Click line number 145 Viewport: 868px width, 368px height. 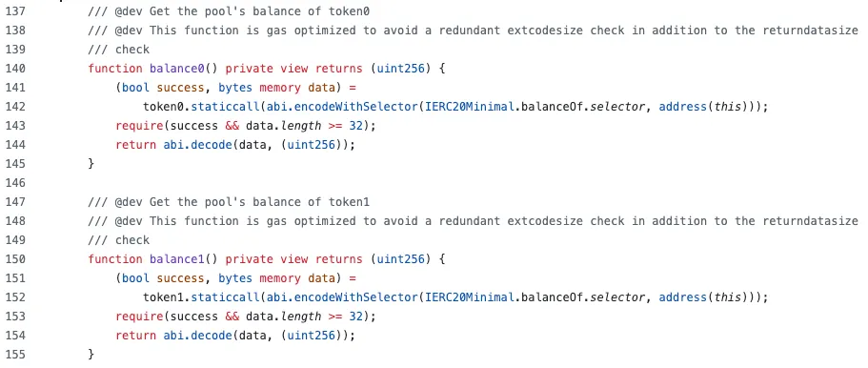click(x=15, y=163)
